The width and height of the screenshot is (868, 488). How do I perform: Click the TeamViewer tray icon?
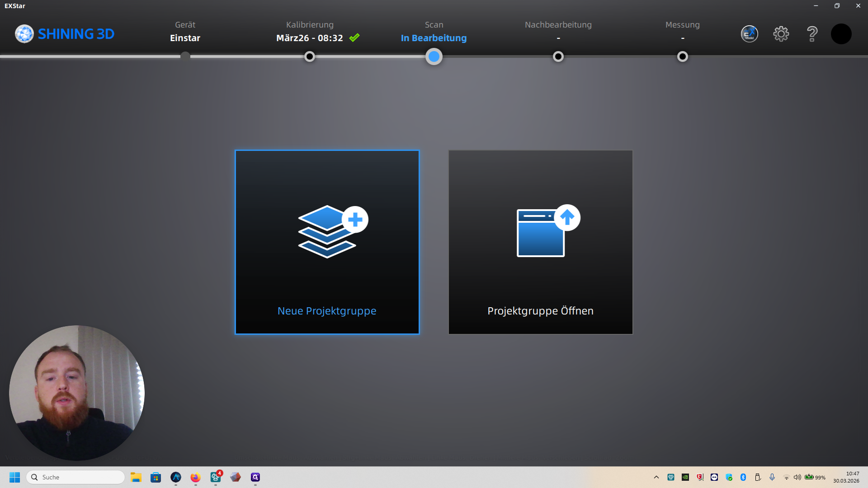(714, 477)
